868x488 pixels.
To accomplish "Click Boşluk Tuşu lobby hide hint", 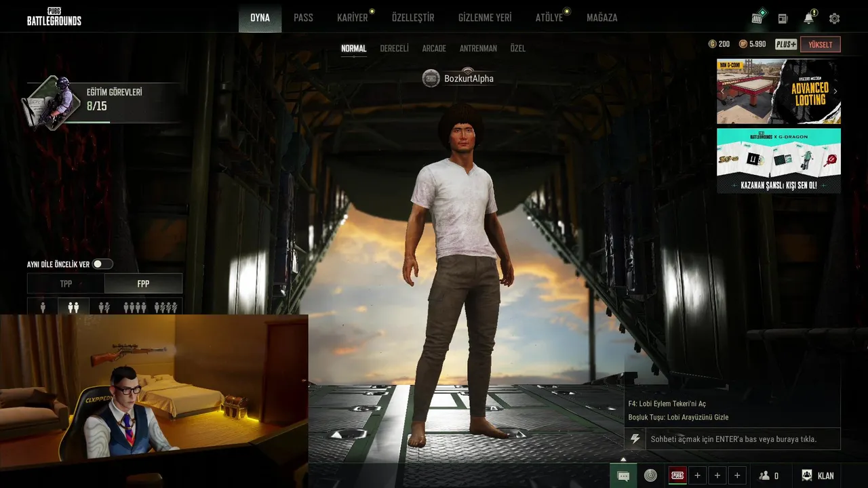I will tap(678, 418).
